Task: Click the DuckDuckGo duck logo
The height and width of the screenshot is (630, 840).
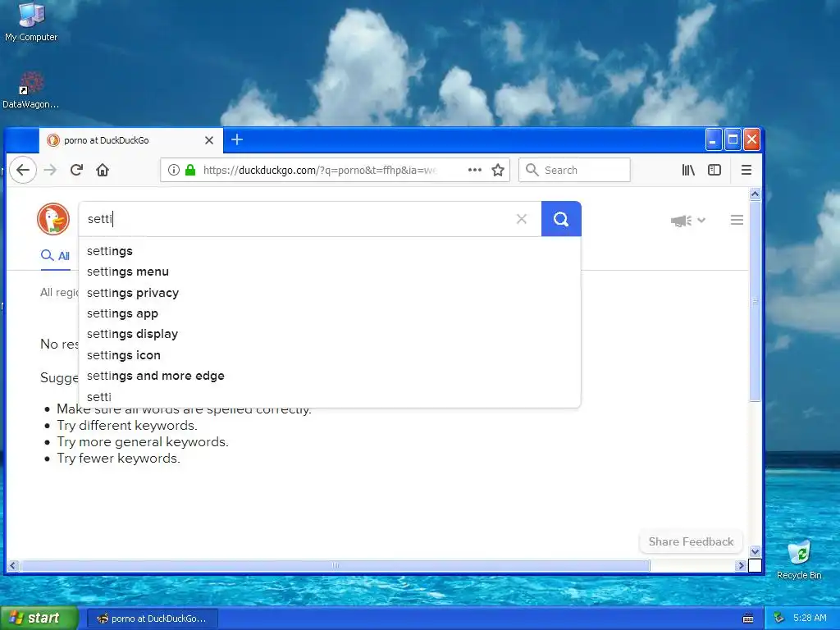Action: pyautogui.click(x=53, y=219)
